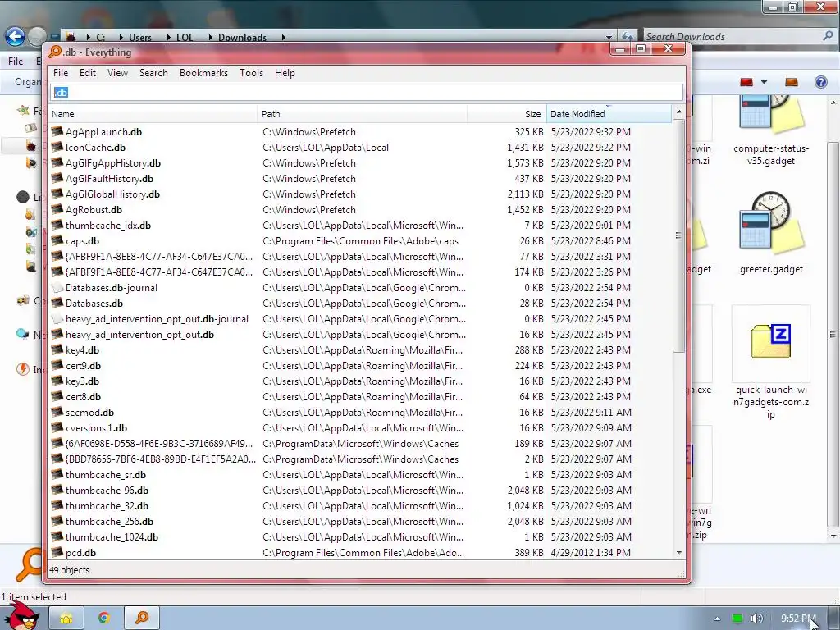This screenshot has height=630, width=840.
Task: Select the AgAppLaunch.db file icon
Action: pos(57,131)
